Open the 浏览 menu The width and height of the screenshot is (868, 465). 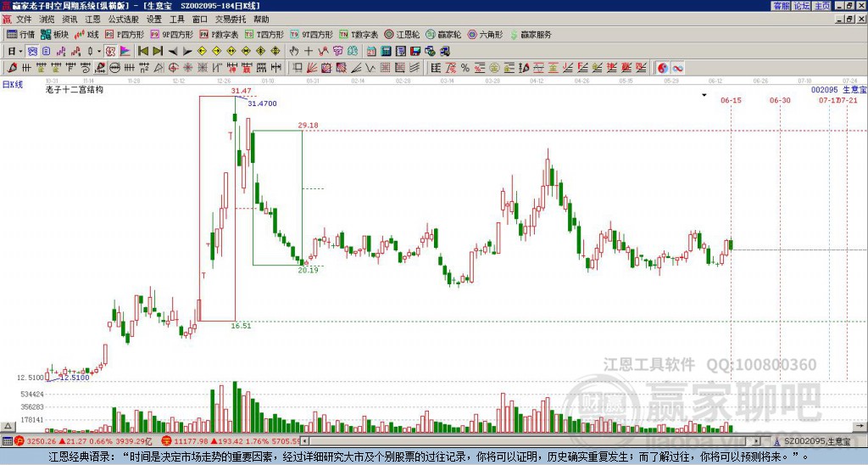[x=47, y=20]
